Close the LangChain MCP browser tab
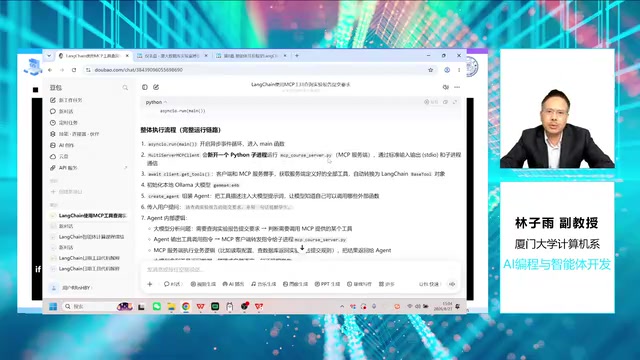The width and height of the screenshot is (640, 360). pos(127,56)
